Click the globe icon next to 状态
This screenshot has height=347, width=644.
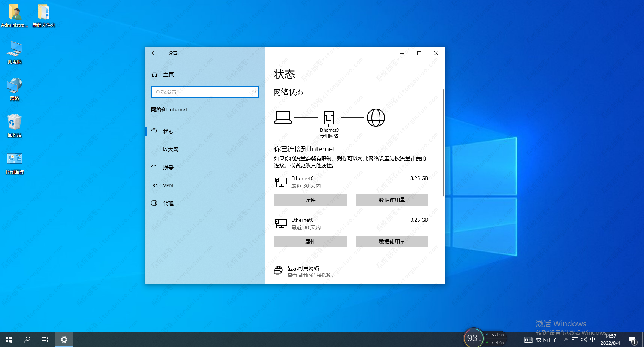pyautogui.click(x=154, y=131)
